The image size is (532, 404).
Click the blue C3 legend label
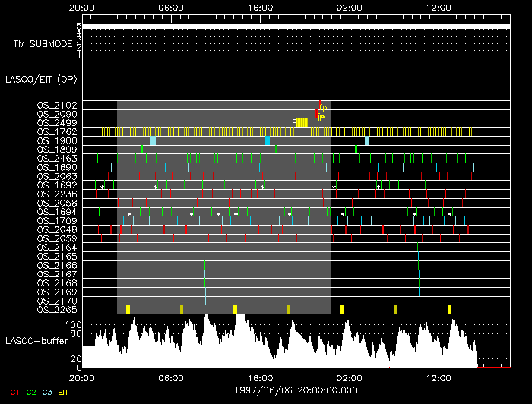point(47,392)
